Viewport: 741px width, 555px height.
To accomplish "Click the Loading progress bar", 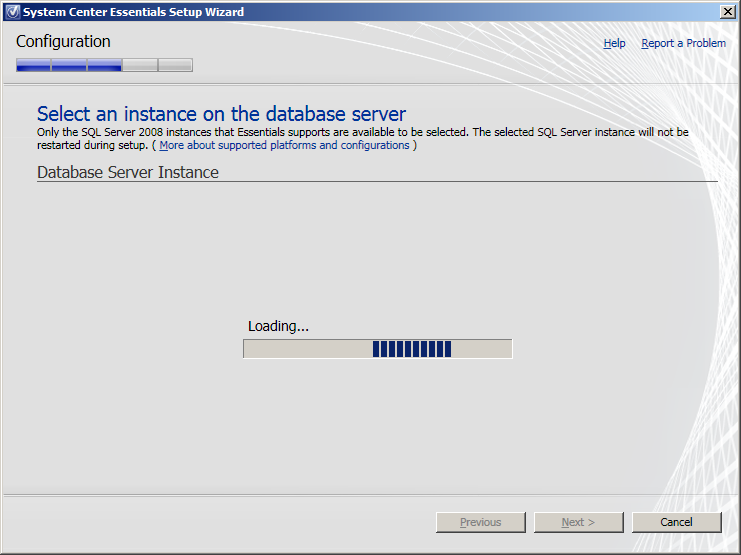I will (x=378, y=349).
